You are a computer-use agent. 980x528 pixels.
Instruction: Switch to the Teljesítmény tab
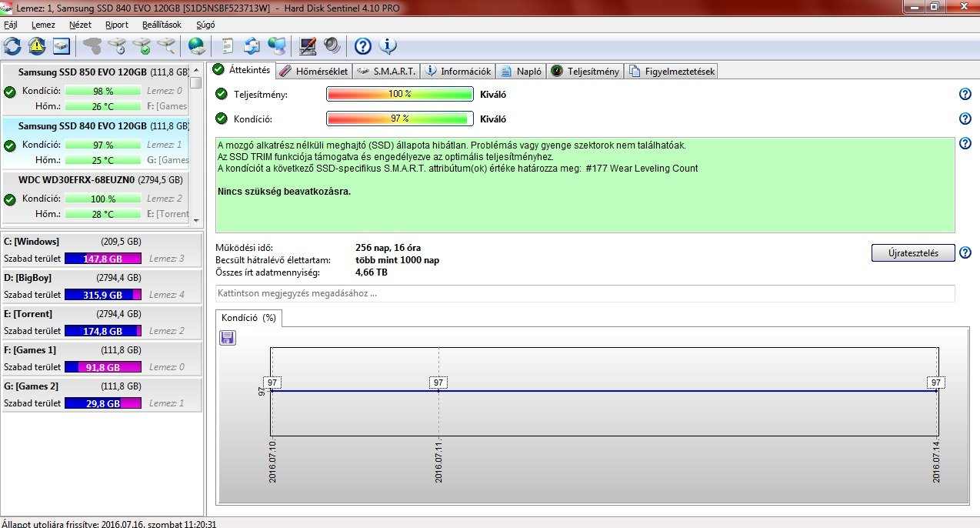click(585, 71)
